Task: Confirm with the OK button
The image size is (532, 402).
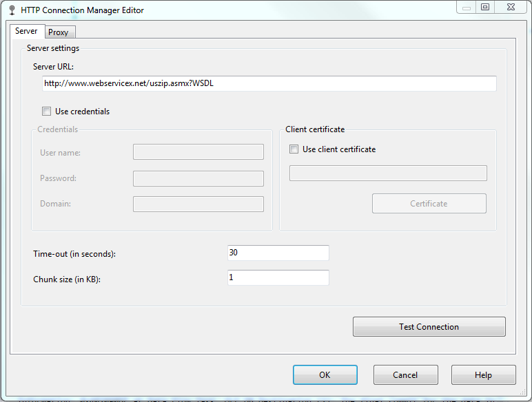Action: 325,375
